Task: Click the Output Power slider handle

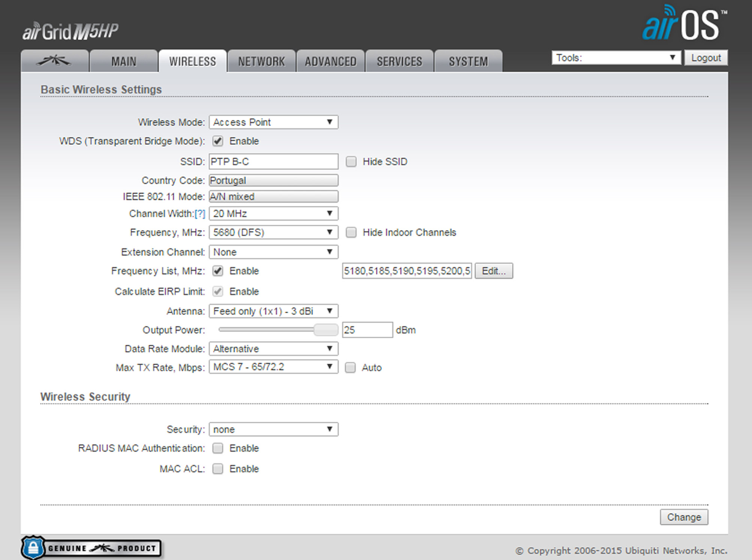Action: [325, 330]
